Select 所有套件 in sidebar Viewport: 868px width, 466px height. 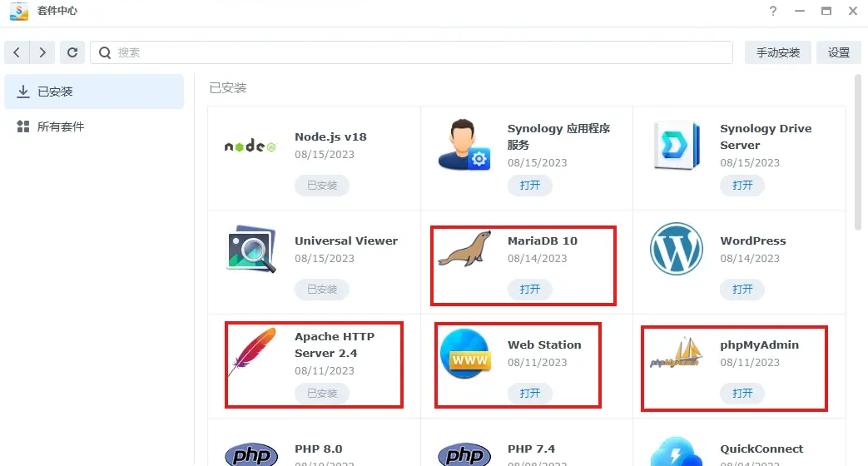click(94, 126)
